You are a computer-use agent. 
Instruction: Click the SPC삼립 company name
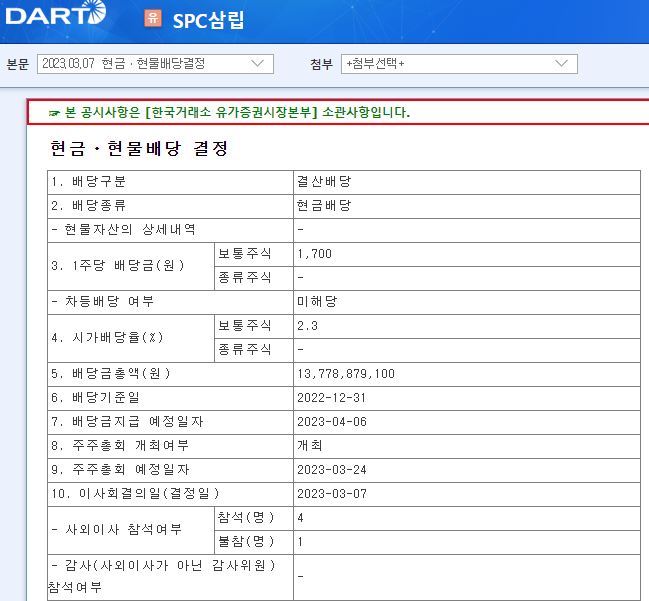[208, 20]
